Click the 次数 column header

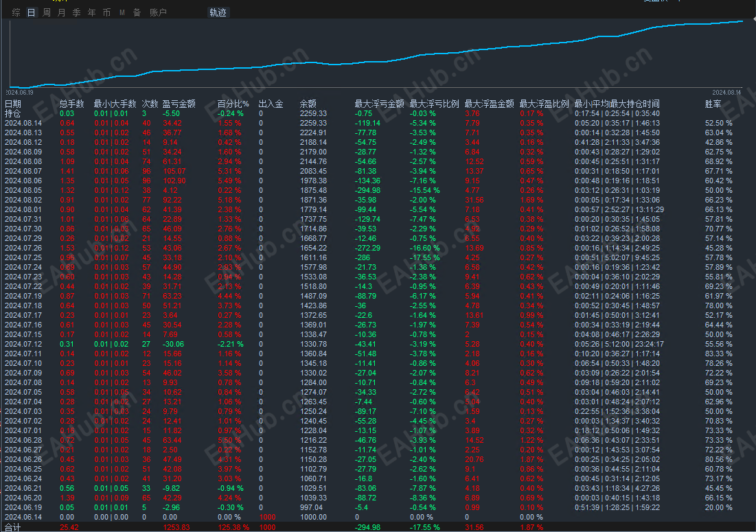click(150, 104)
